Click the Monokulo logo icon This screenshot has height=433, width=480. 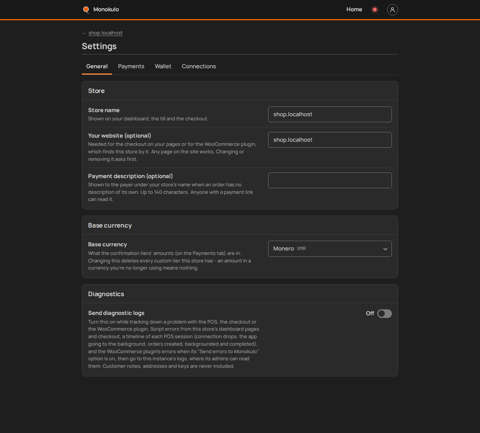tap(86, 10)
